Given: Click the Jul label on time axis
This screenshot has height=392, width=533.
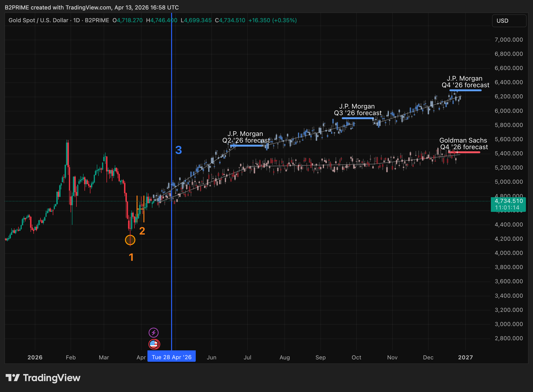Looking at the screenshot, I should [248, 357].
